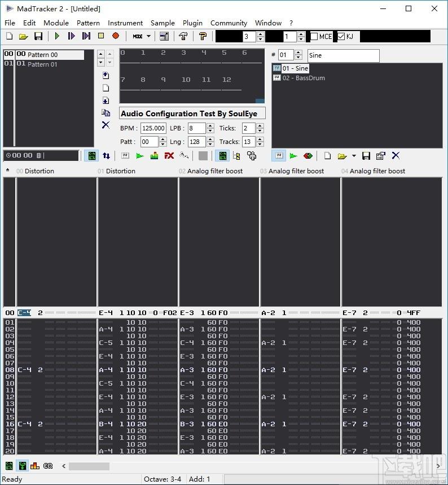Save instrument with instrument toolbar disk icon
The image size is (448, 485).
[366, 156]
